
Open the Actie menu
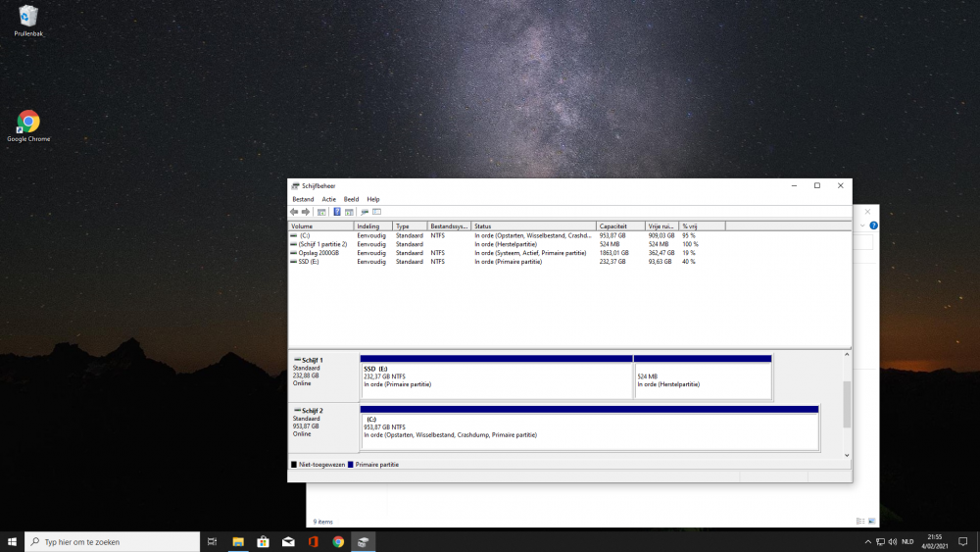(328, 199)
